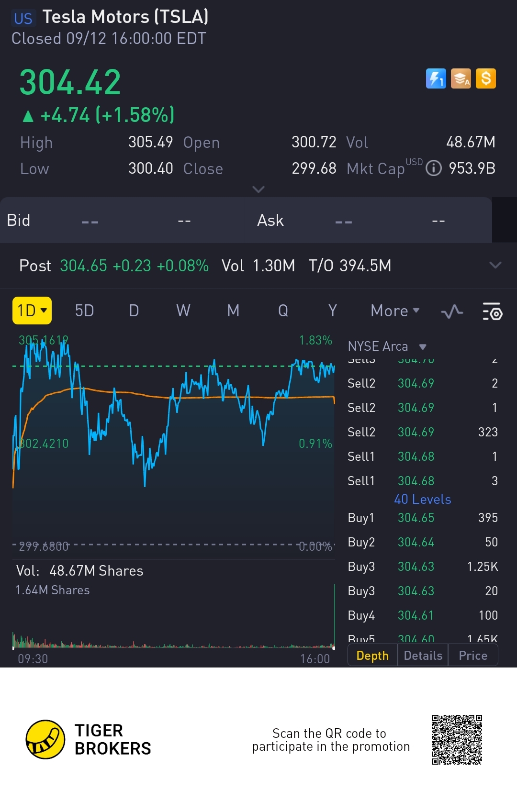Tap the Sell1 304.68 row with quantity 3
The height and width of the screenshot is (812, 517).
coord(423,481)
